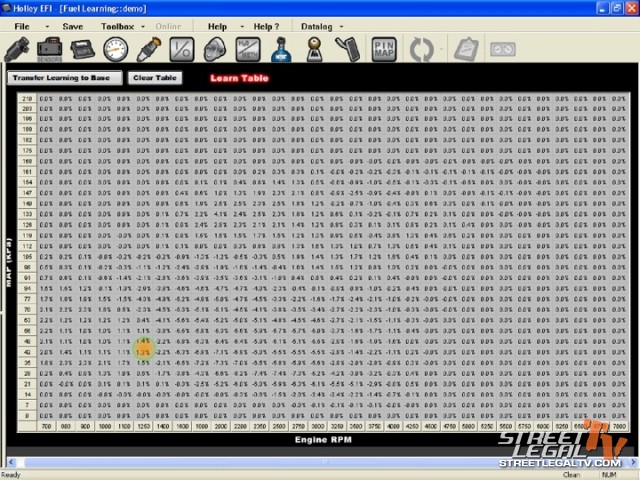The height and width of the screenshot is (480, 640).
Task: Open the PIN MAP icon
Action: [384, 49]
